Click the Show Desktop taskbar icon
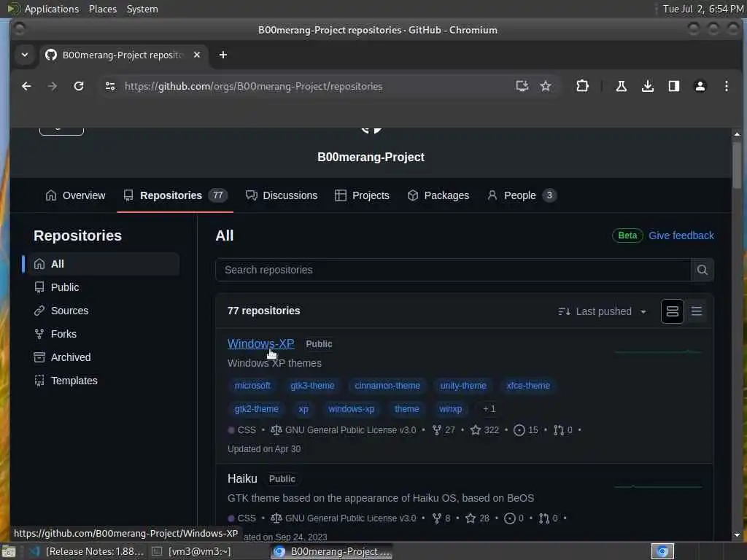 coord(8,551)
